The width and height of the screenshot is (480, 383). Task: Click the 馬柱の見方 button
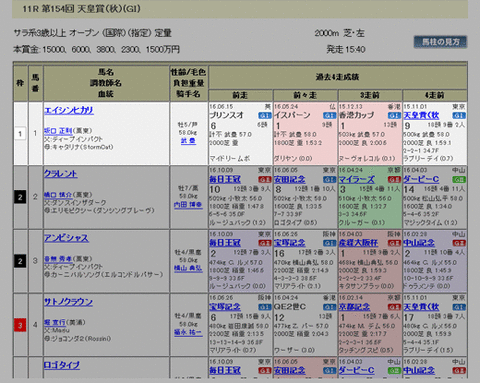pyautogui.click(x=440, y=42)
